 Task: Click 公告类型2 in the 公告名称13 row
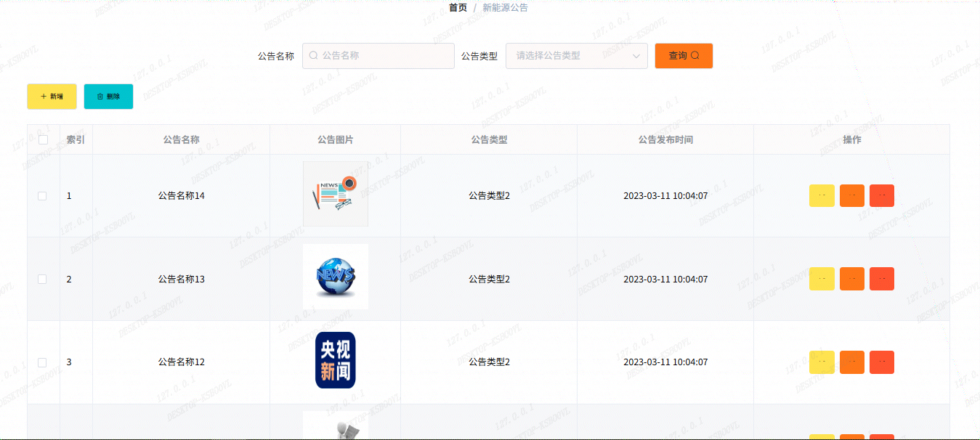tap(489, 279)
